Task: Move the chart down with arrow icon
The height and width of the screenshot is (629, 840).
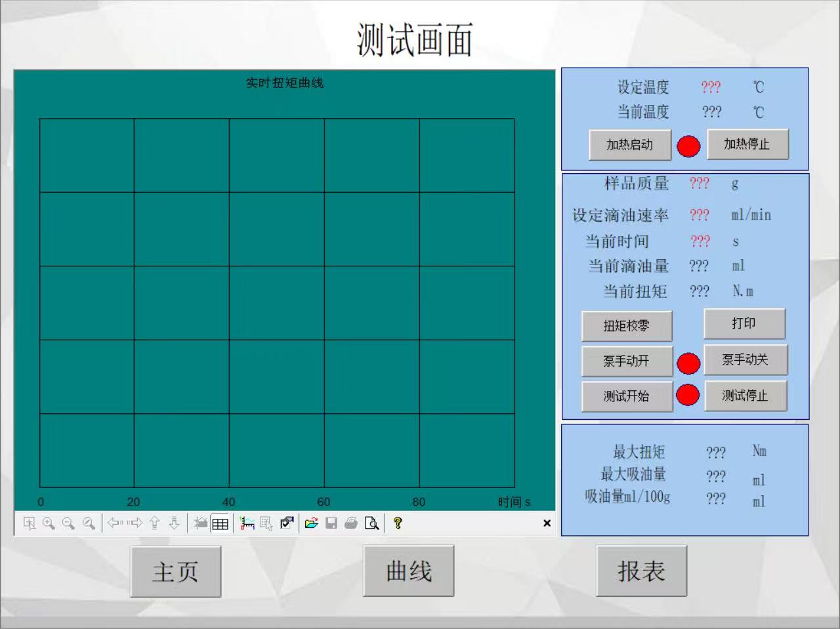Action: (x=174, y=523)
